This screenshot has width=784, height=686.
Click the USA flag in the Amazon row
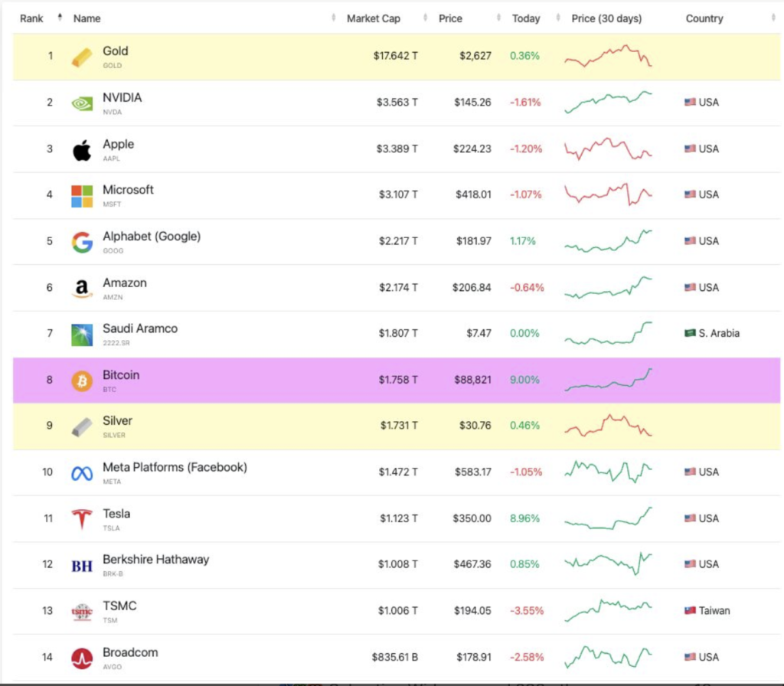(690, 288)
